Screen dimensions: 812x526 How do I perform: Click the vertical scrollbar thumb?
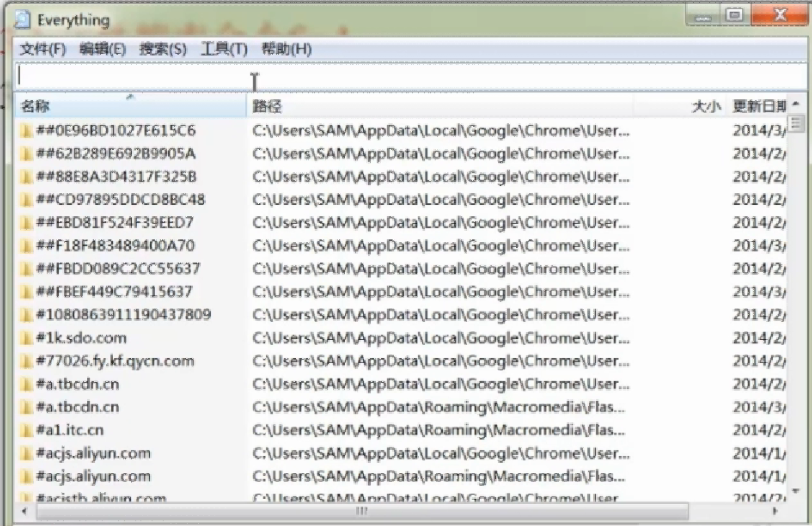[796, 124]
